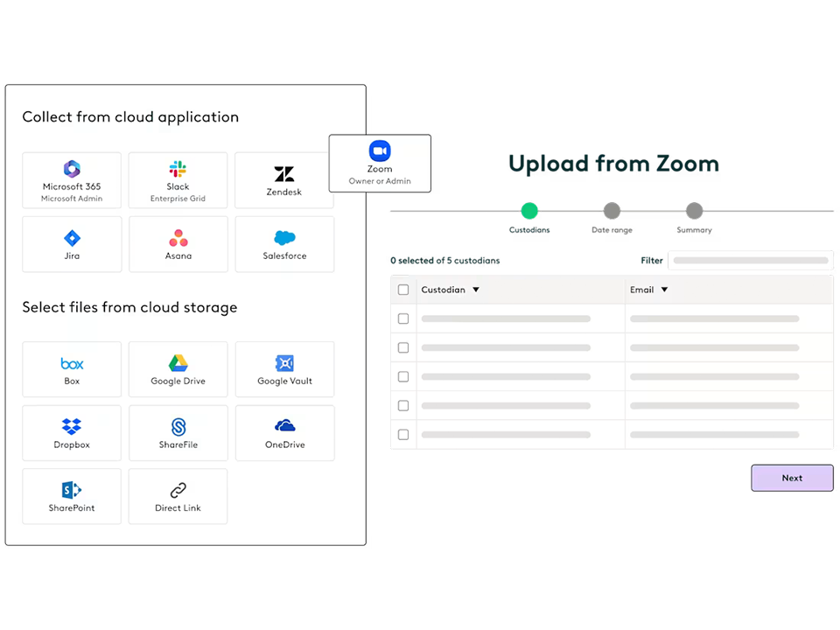
Task: Choose Slack Enterprise Grid as source
Action: coord(178,180)
